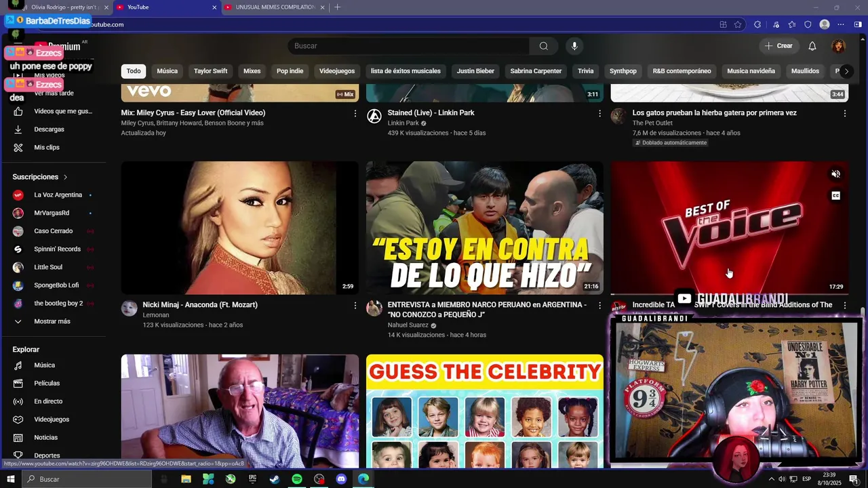The image size is (868, 488).
Task: Show more filter chips with right arrow
Action: pyautogui.click(x=846, y=71)
